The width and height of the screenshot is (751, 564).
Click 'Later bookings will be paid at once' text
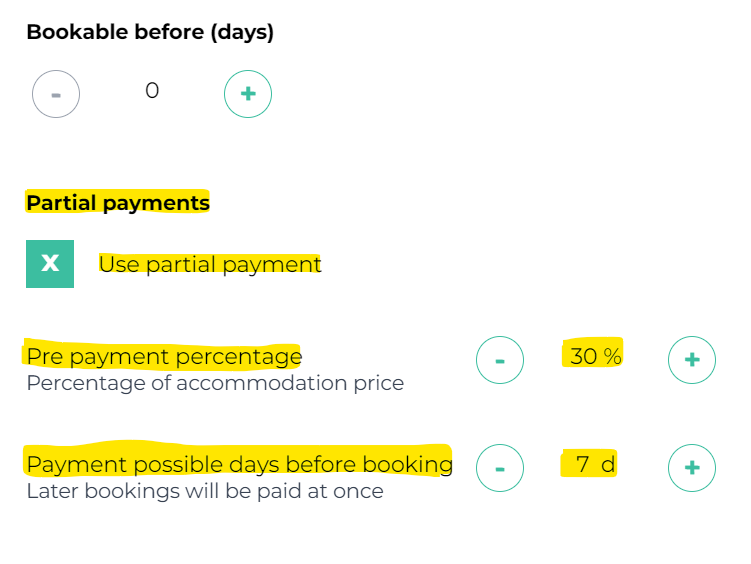pos(205,491)
